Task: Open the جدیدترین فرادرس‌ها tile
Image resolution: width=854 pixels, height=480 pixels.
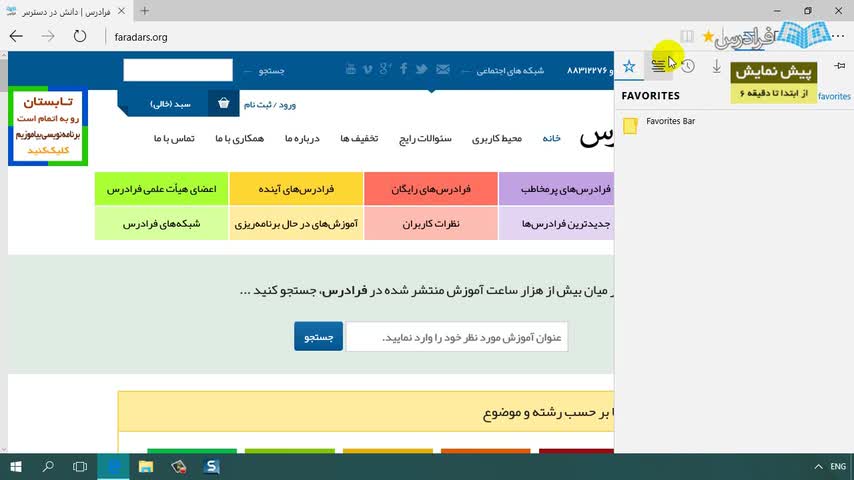Action: point(556,223)
